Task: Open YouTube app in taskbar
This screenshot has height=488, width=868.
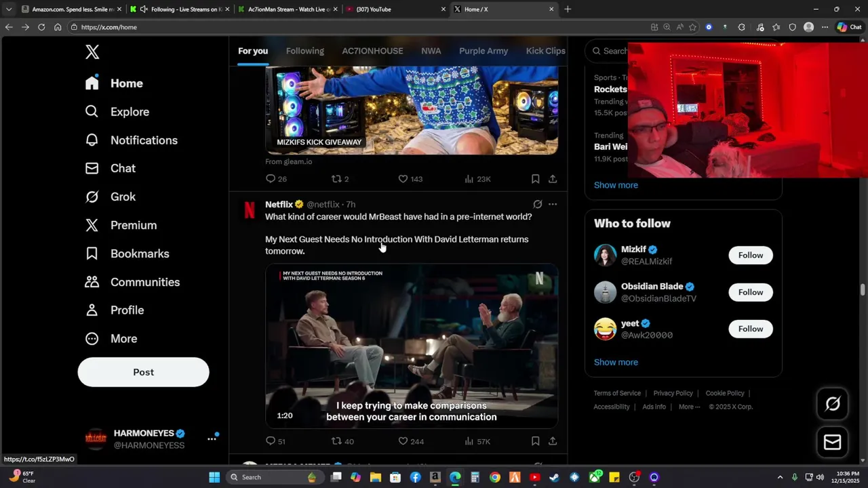Action: point(534,477)
